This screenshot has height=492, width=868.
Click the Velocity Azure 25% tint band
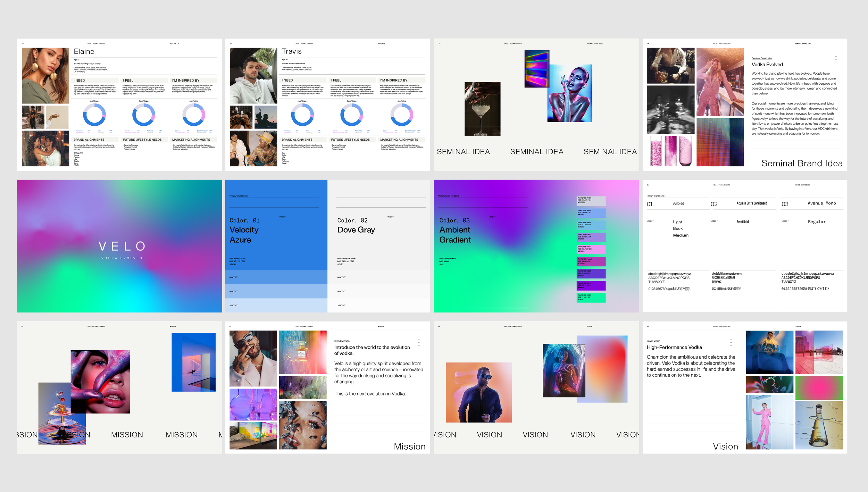tap(276, 305)
